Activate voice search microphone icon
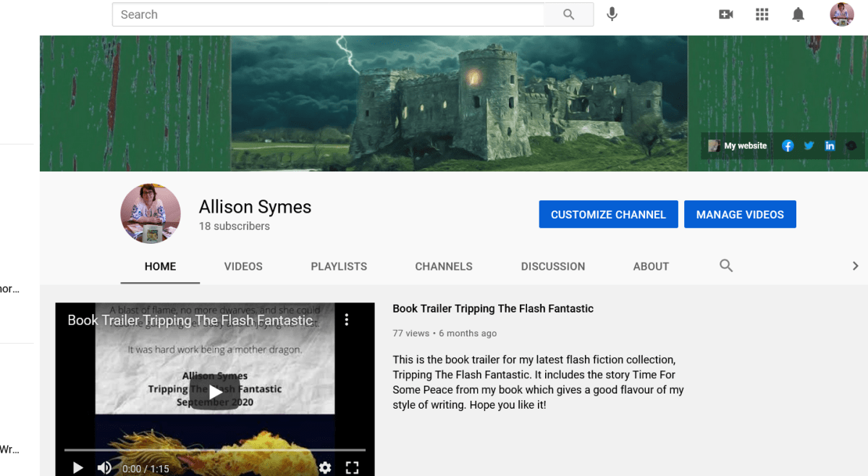868x476 pixels. click(612, 14)
